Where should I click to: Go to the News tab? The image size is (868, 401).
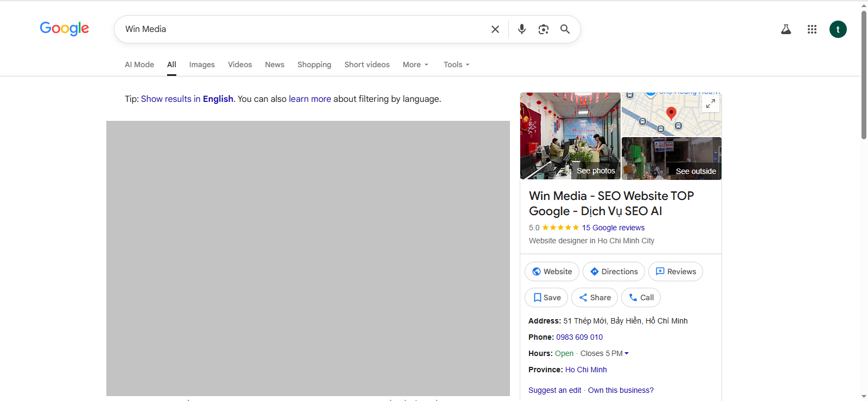tap(275, 64)
